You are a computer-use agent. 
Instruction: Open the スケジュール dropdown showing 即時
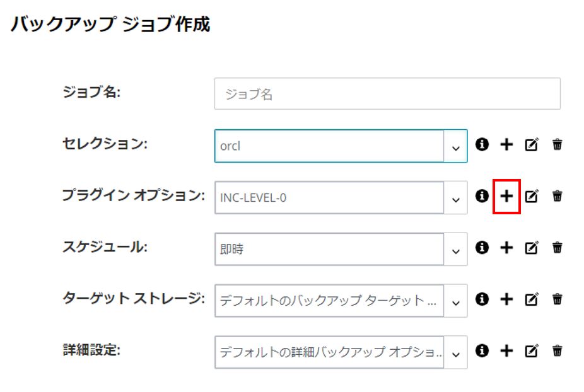pos(455,249)
